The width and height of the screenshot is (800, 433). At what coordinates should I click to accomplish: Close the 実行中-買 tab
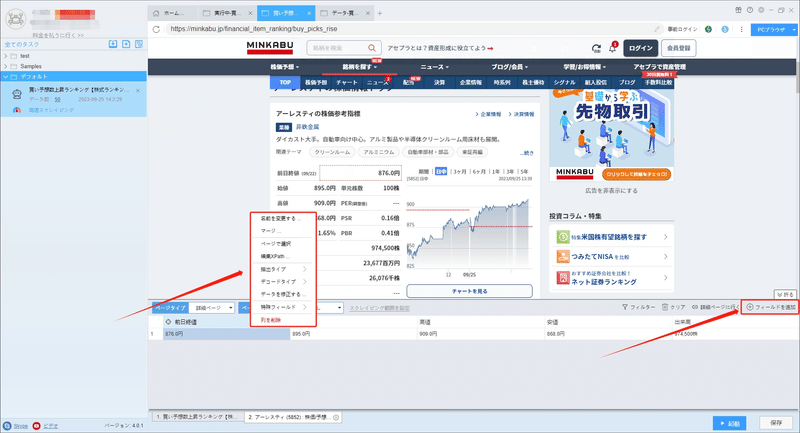(251, 13)
